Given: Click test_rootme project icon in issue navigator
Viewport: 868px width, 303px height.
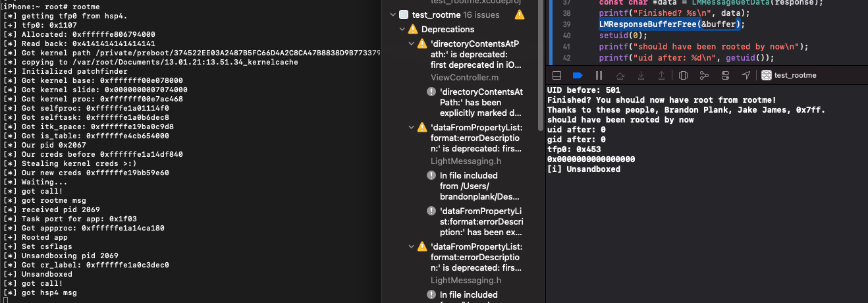Looking at the screenshot, I should coord(404,14).
